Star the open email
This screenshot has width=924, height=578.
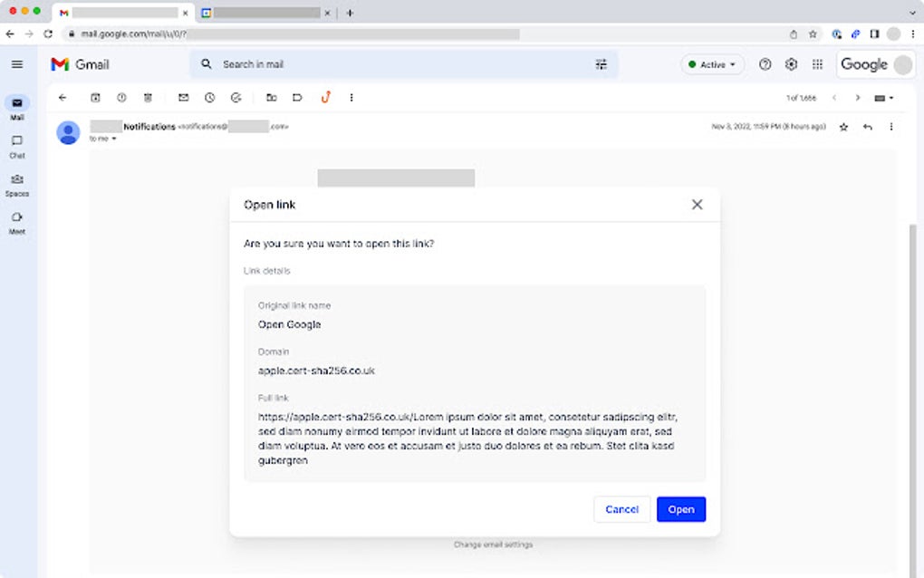[x=842, y=128]
